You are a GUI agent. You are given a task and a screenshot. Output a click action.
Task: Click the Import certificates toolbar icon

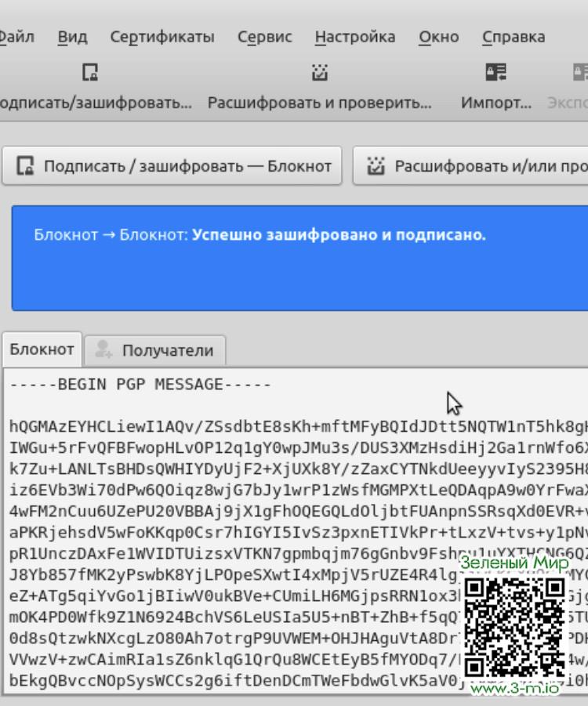pos(495,74)
